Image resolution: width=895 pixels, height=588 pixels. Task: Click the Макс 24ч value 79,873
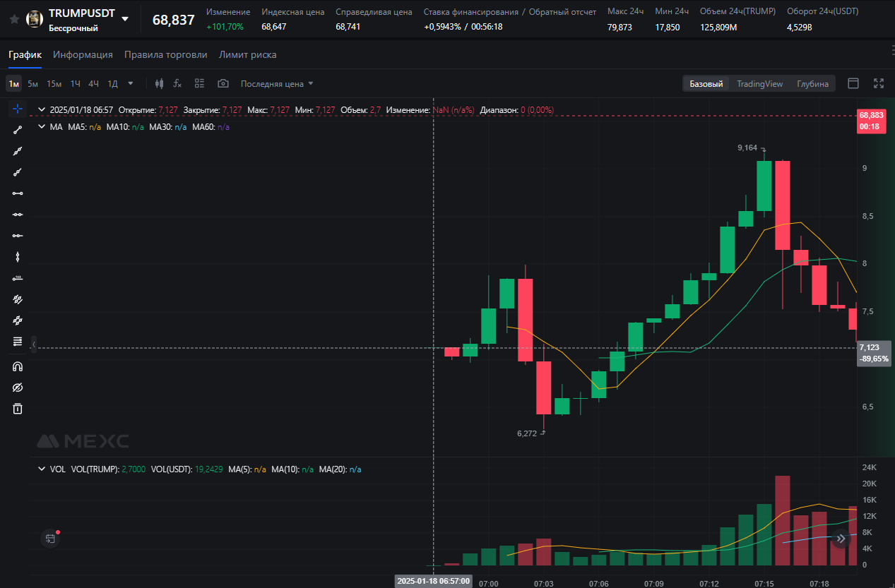(620, 27)
